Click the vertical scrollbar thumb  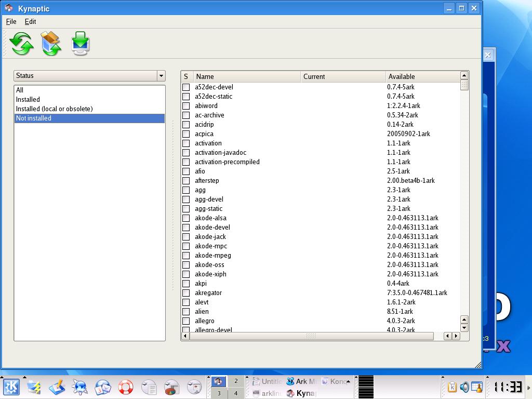464,85
